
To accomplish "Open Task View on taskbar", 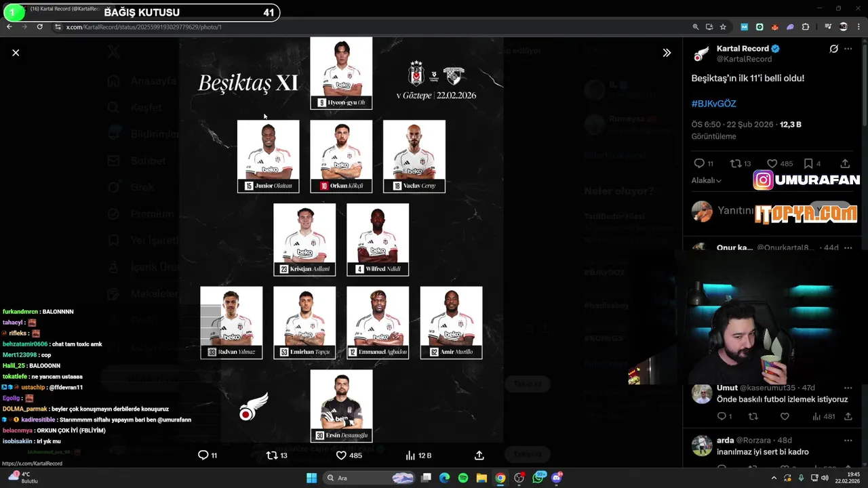I will pyautogui.click(x=426, y=478).
